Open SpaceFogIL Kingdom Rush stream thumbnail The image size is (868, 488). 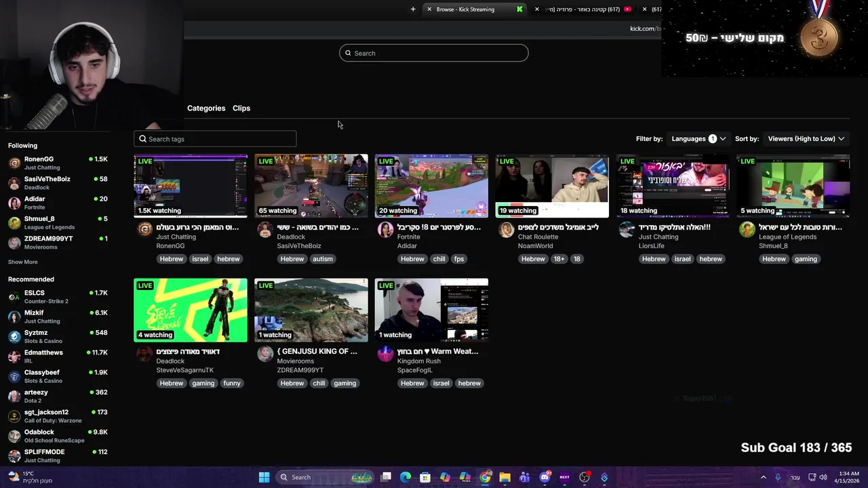point(431,310)
